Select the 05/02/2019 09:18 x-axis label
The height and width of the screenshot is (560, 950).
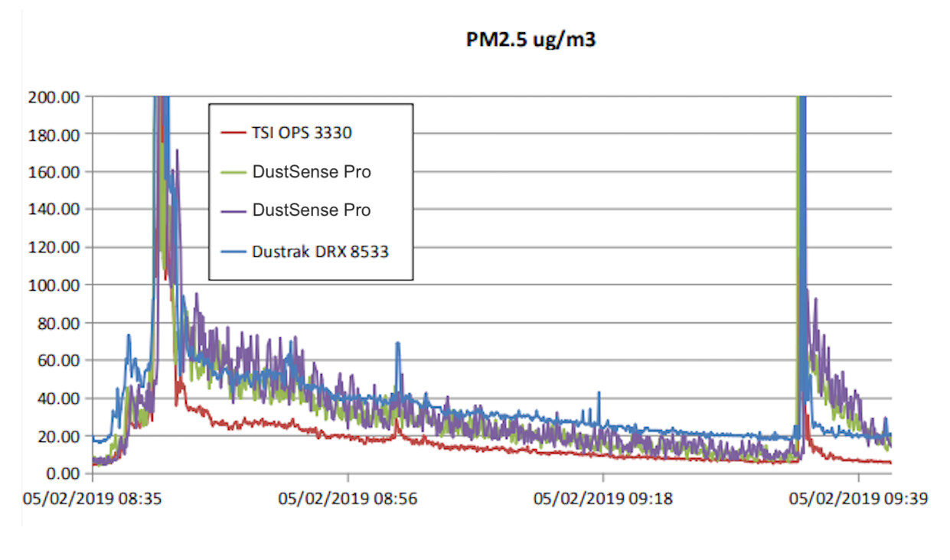coord(603,499)
